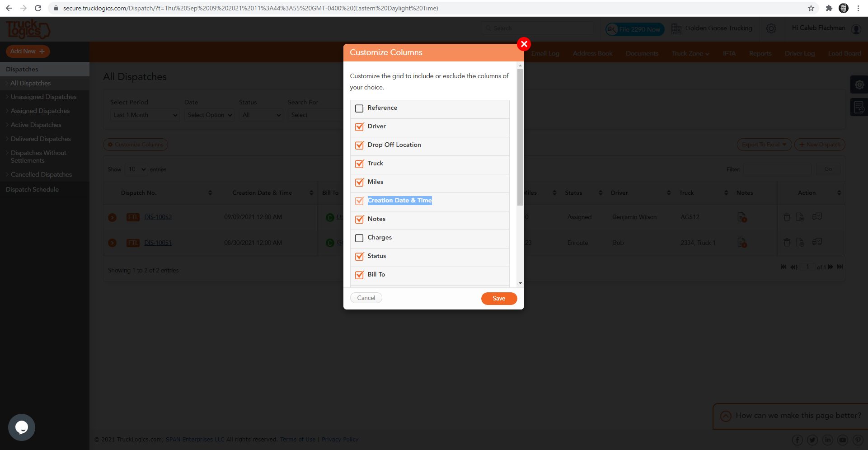Viewport: 868px width, 450px height.
Task: Toggle the Creation Date & Time checkbox
Action: [x=359, y=201]
